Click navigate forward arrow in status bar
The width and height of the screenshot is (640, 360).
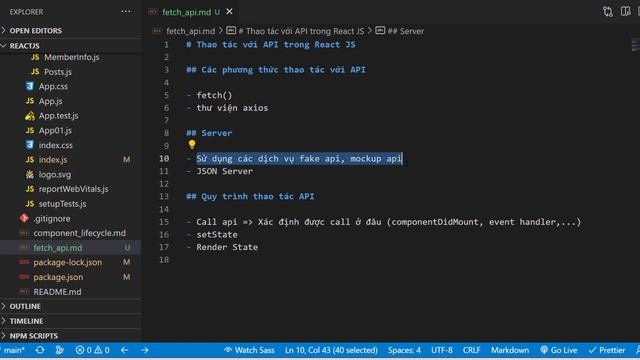pos(144,350)
